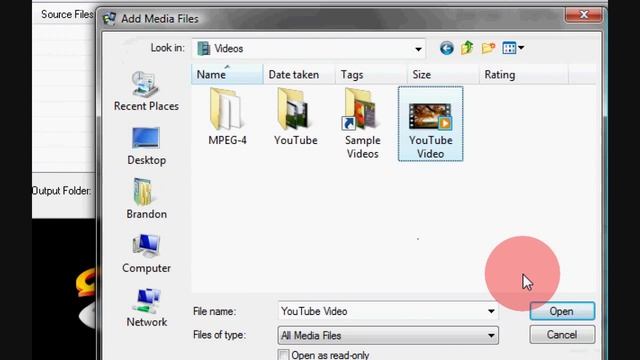Select the MPEG-4 folder

[227, 117]
